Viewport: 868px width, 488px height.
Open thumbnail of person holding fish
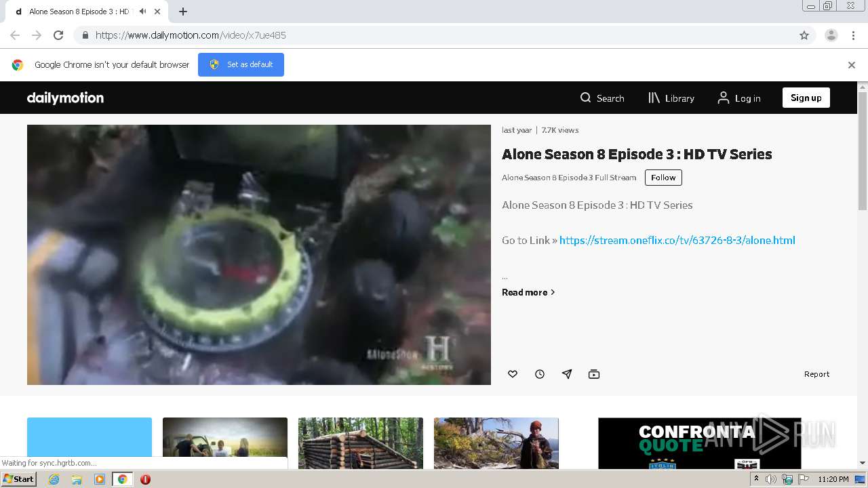pyautogui.click(x=496, y=443)
